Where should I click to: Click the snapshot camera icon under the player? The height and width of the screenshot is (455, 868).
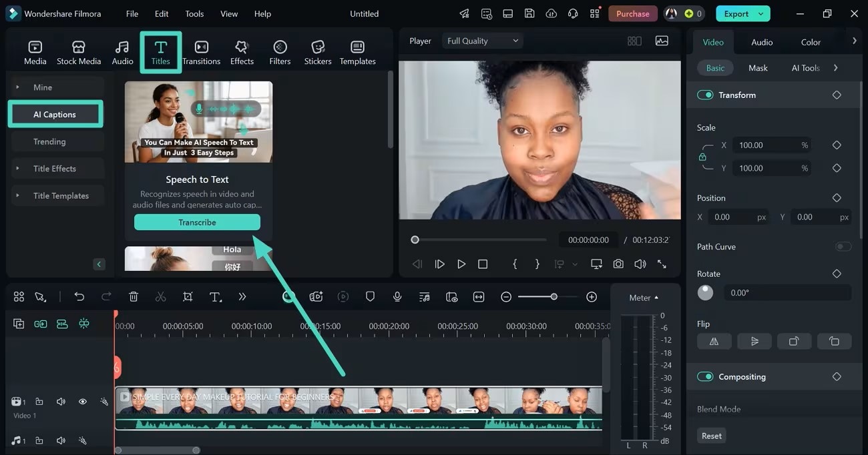[618, 264]
